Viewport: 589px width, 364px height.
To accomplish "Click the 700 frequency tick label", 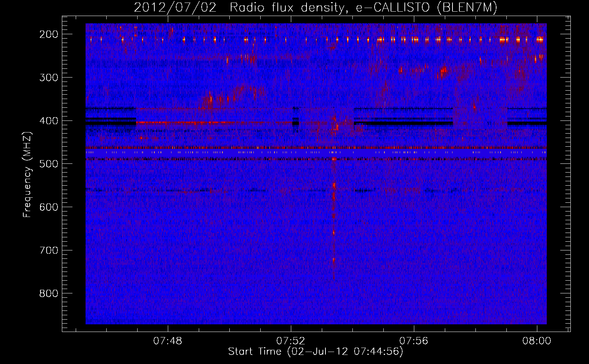I will pos(49,250).
